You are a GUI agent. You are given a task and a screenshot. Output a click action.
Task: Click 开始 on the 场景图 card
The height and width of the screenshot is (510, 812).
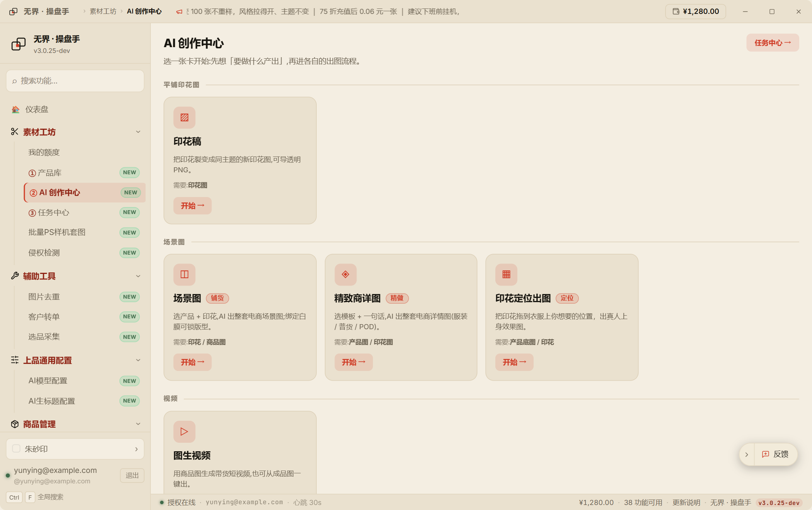pyautogui.click(x=193, y=362)
